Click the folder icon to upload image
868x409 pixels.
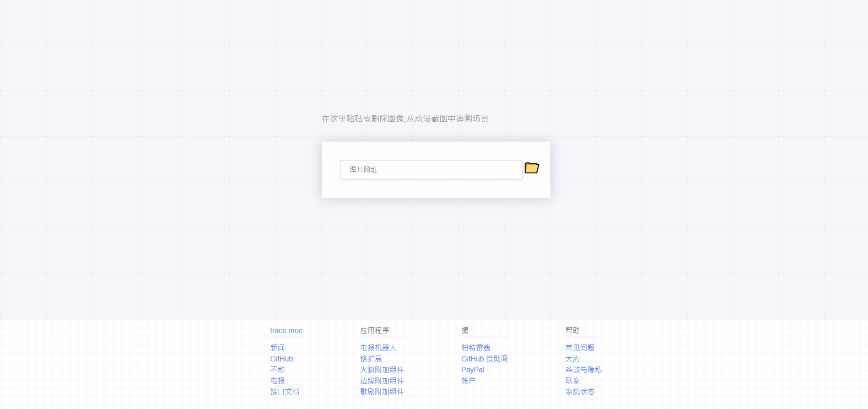point(531,168)
